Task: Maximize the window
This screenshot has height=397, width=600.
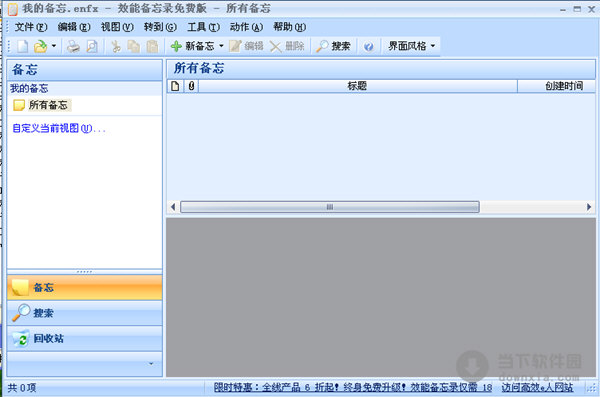Action: coord(577,8)
